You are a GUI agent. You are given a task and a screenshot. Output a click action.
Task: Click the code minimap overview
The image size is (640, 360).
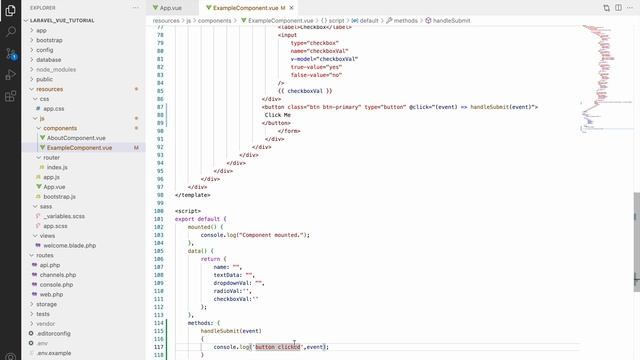607,78
